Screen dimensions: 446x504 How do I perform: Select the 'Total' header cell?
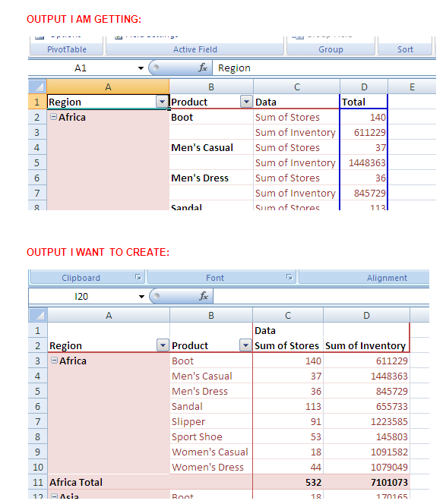click(x=364, y=102)
